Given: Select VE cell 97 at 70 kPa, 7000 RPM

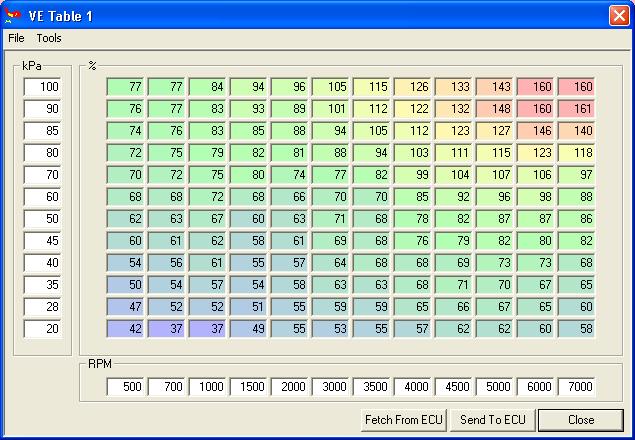Looking at the screenshot, I should [577, 175].
